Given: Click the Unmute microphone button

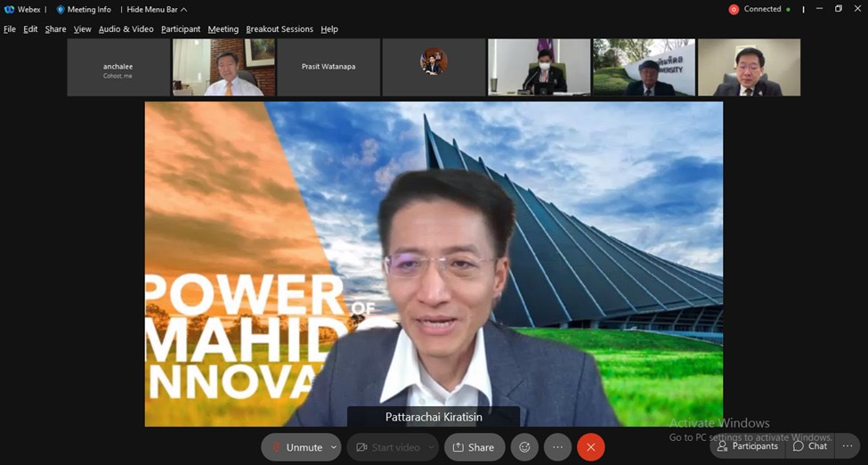Looking at the screenshot, I should coord(296,447).
